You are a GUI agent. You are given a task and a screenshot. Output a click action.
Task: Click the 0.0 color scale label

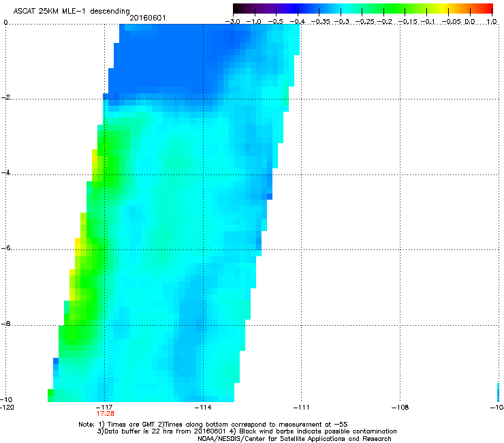470,22
